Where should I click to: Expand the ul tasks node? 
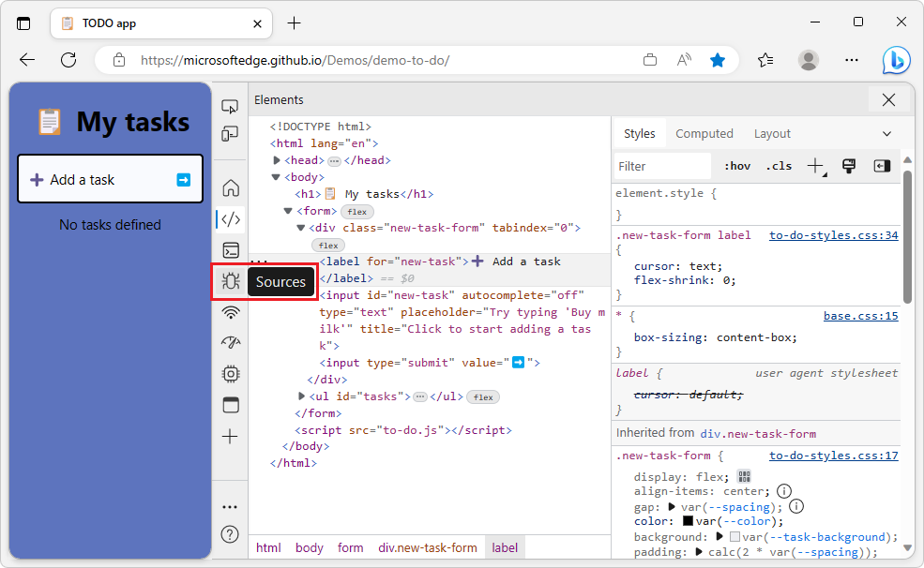[x=301, y=396]
